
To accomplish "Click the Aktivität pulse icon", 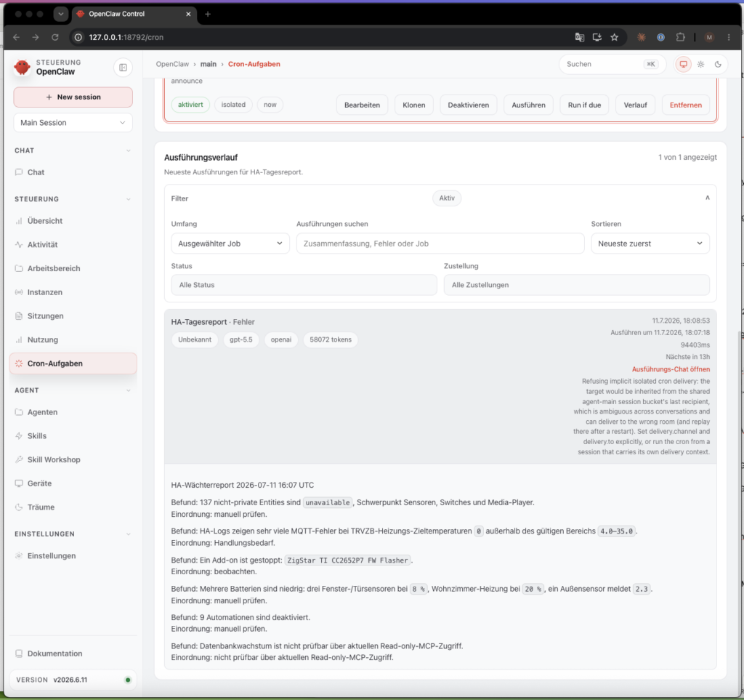I will [18, 244].
